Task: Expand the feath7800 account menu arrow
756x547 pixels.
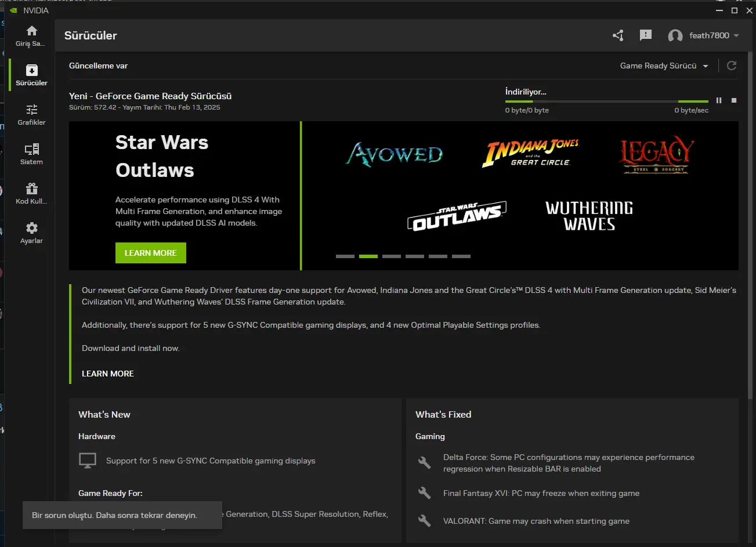Action: pos(736,35)
